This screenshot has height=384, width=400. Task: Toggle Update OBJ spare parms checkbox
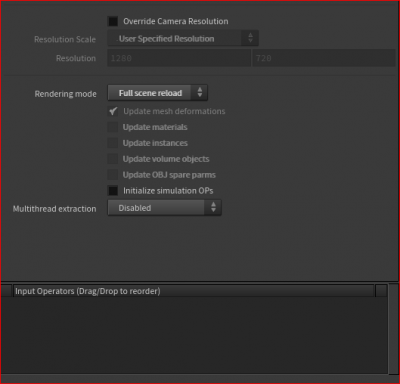[113, 175]
